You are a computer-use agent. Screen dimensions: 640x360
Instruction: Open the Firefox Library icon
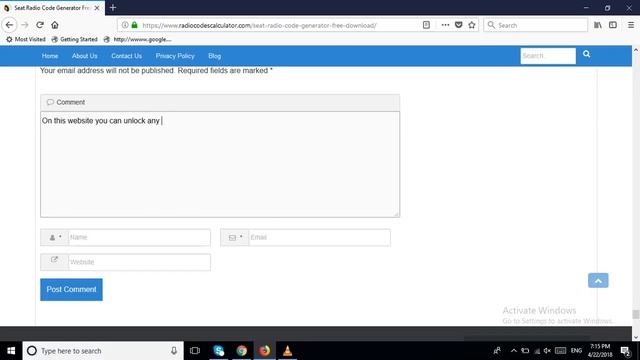coord(598,25)
